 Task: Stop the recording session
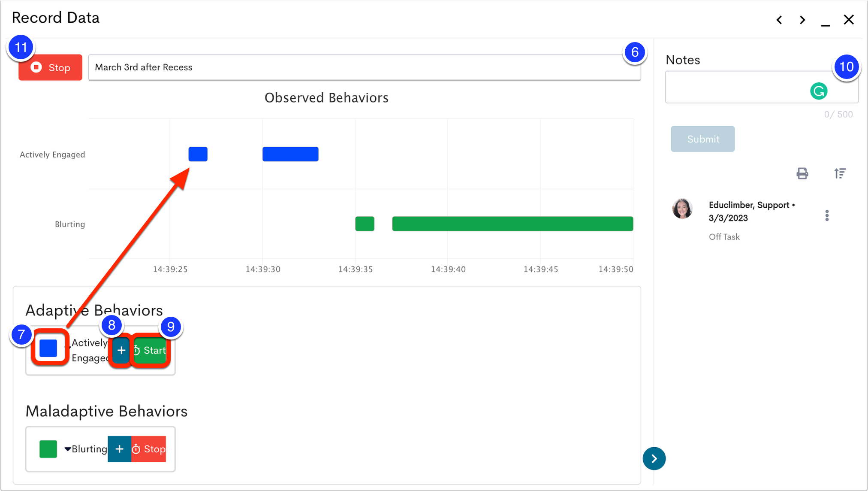50,67
